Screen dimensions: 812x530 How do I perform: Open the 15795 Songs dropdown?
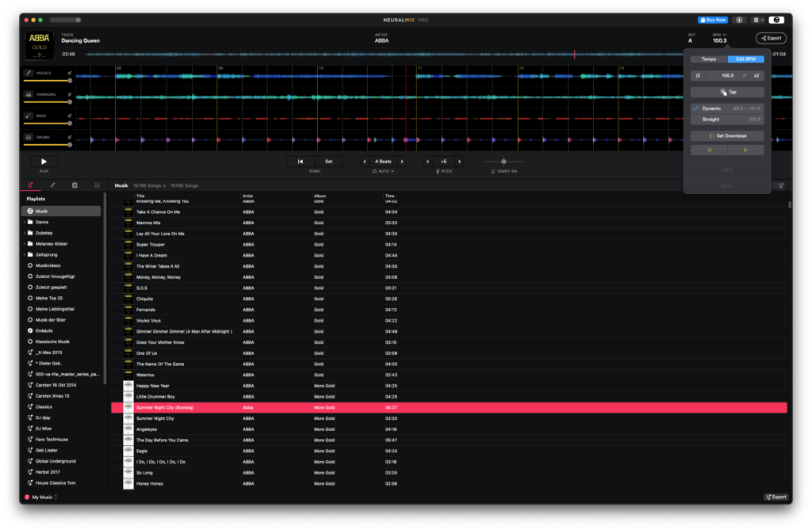pyautogui.click(x=149, y=185)
